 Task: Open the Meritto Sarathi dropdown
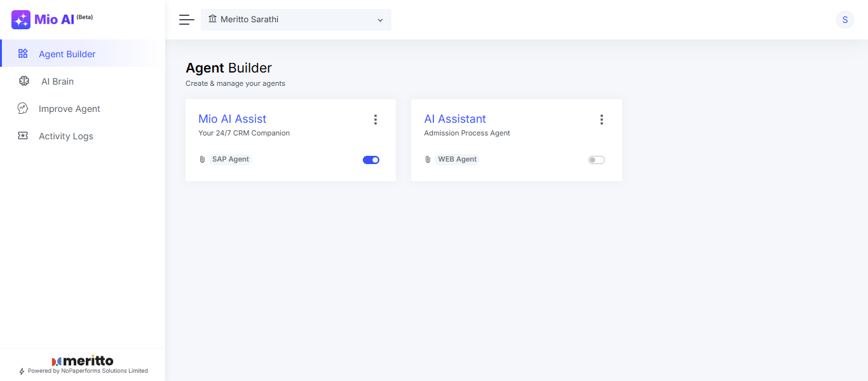[296, 20]
